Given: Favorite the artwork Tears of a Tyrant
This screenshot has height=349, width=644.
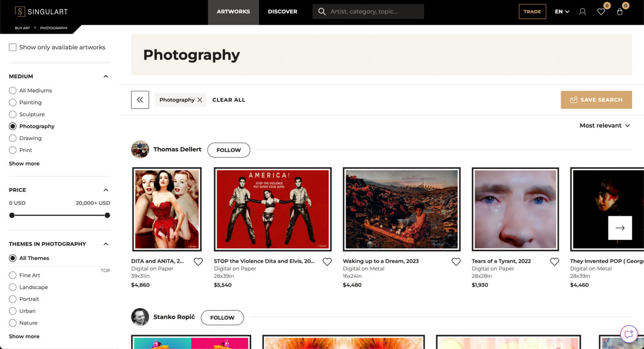Looking at the screenshot, I should pos(554,261).
